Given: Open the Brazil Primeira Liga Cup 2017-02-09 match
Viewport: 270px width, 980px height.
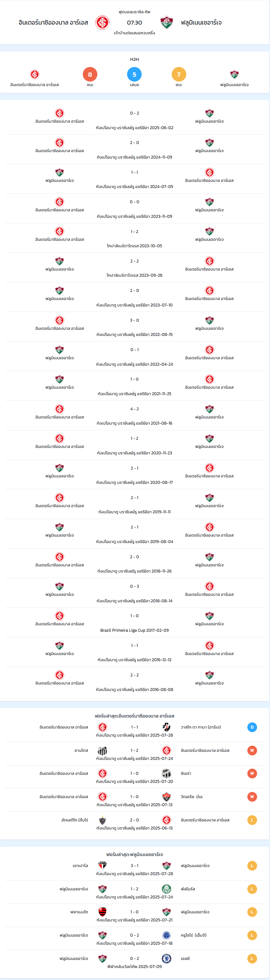Looking at the screenshot, I should click(135, 622).
